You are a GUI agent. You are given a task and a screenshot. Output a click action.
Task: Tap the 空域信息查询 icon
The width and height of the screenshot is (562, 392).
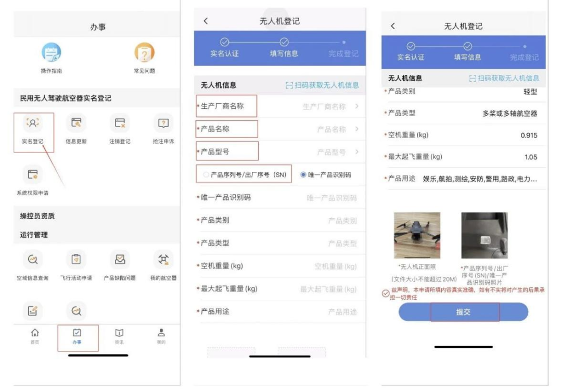33,259
